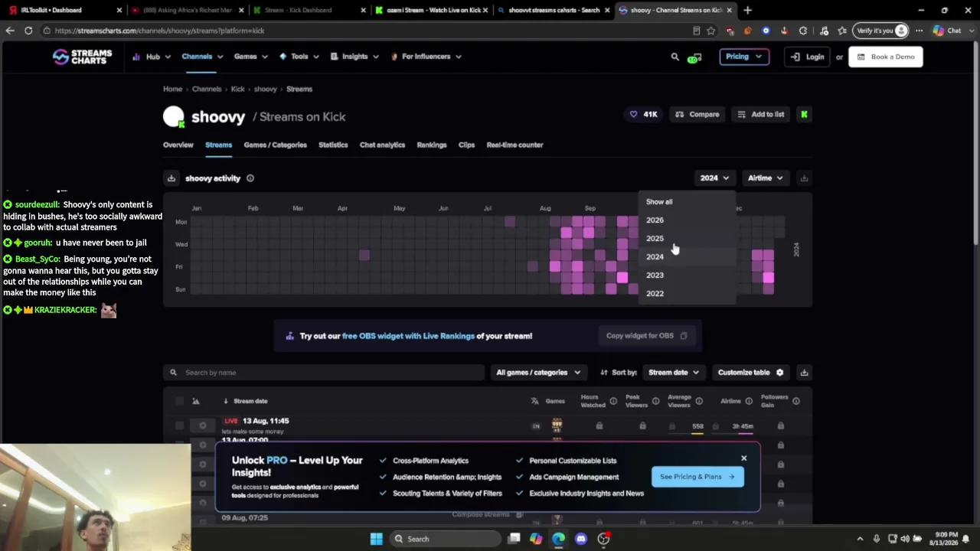
Task: Switch to the Games / Categories tab
Action: pos(275,145)
